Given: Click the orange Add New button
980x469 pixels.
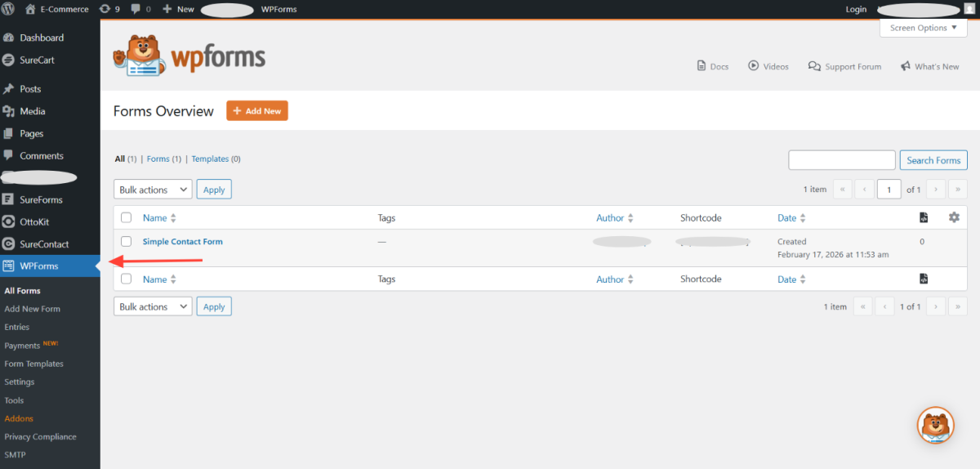Looking at the screenshot, I should [256, 111].
